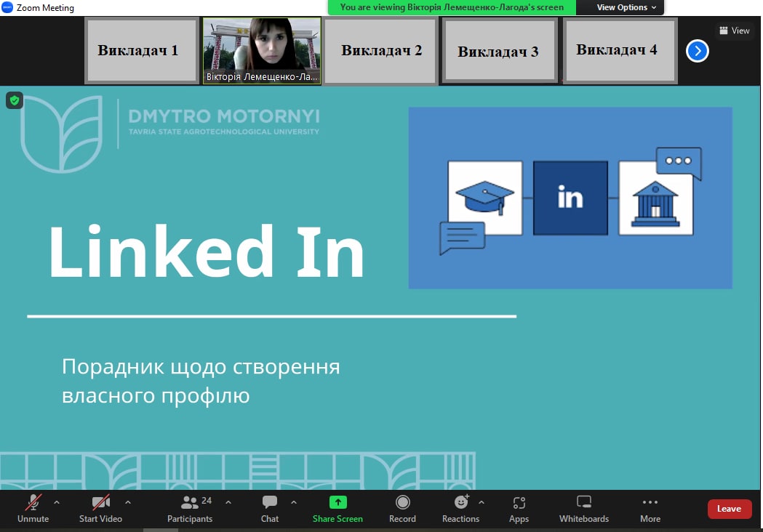The height and width of the screenshot is (532, 763).
Task: Open More options menu
Action: pos(650,509)
